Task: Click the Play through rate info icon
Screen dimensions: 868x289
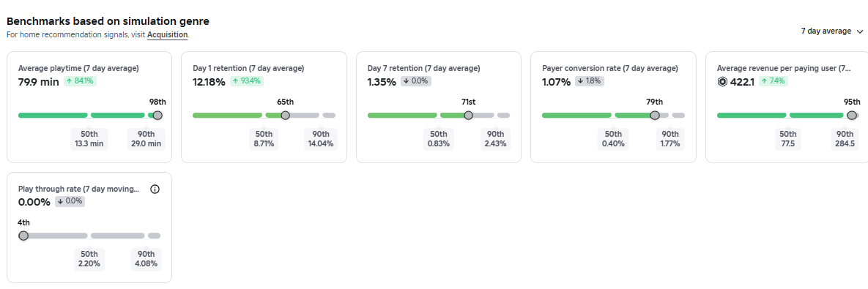Action: [x=155, y=189]
